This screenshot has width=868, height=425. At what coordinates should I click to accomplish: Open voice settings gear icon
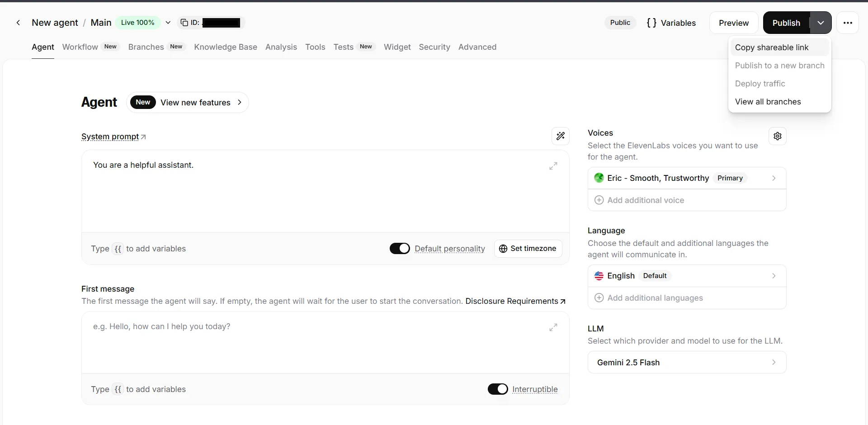tap(777, 136)
